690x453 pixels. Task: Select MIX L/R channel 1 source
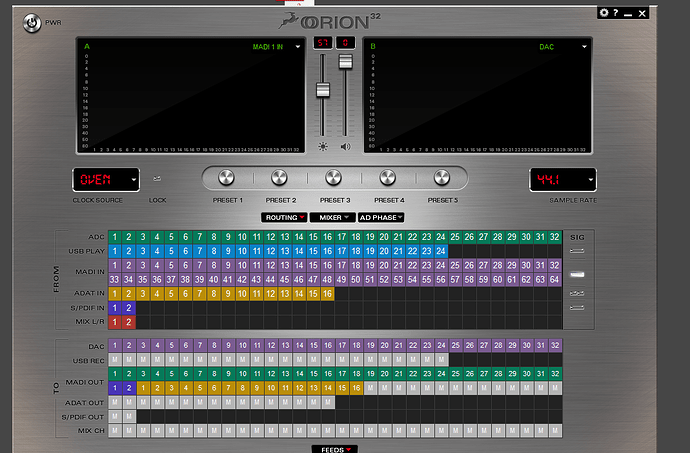click(115, 322)
